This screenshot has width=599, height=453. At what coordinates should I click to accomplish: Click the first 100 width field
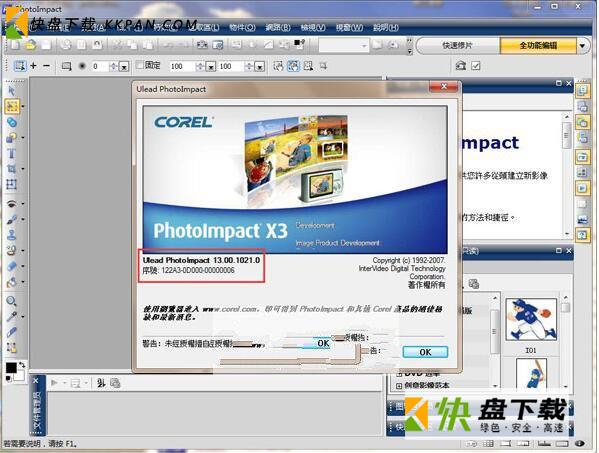183,66
